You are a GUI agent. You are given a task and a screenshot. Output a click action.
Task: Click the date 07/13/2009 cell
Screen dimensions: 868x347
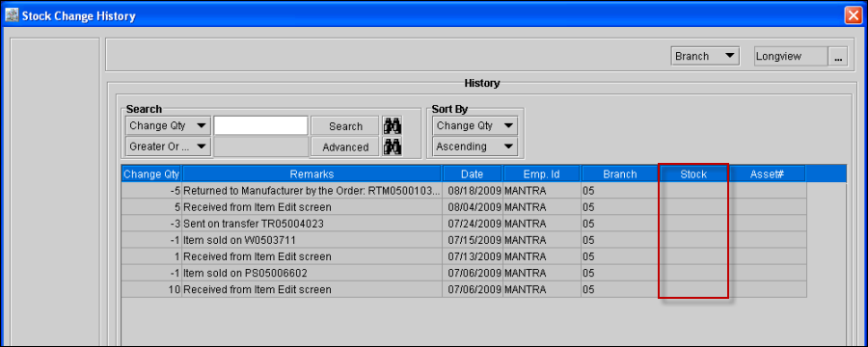[x=473, y=256]
